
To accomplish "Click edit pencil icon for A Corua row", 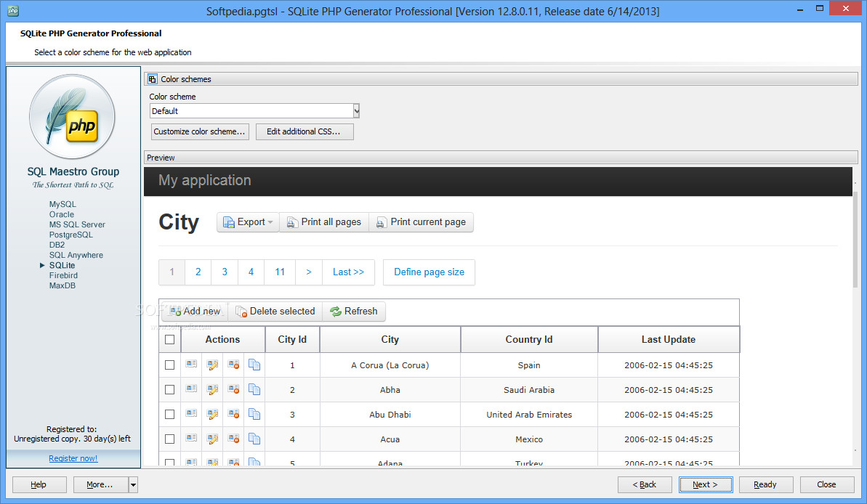I will tap(212, 365).
